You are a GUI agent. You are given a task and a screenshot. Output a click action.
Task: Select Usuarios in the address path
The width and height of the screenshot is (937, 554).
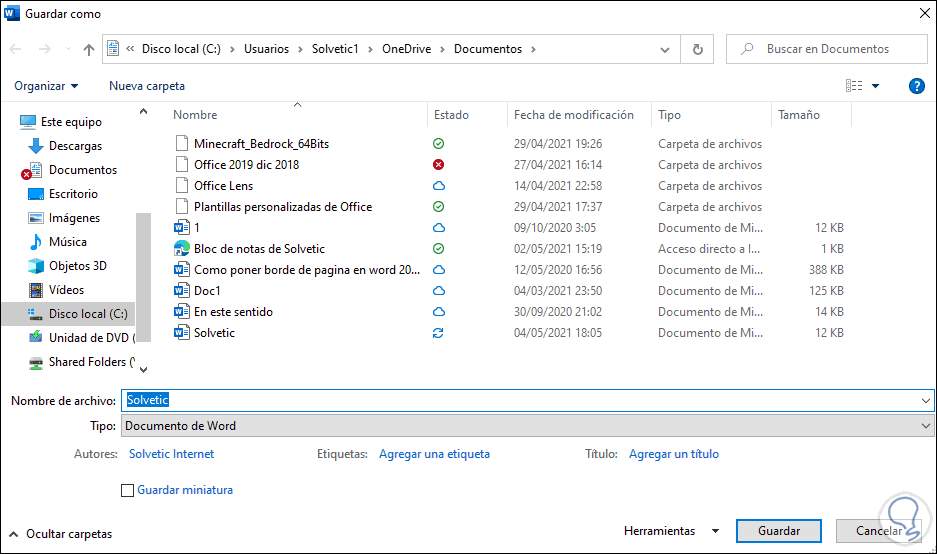pos(267,49)
